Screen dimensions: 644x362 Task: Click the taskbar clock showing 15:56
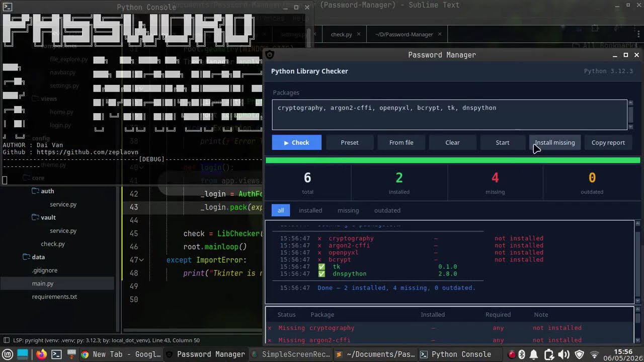[623, 354]
